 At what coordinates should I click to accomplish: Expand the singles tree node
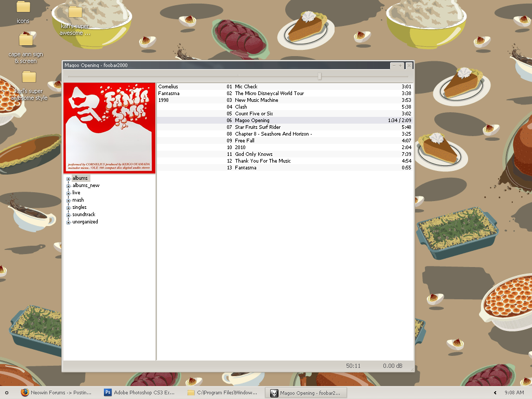(x=68, y=208)
